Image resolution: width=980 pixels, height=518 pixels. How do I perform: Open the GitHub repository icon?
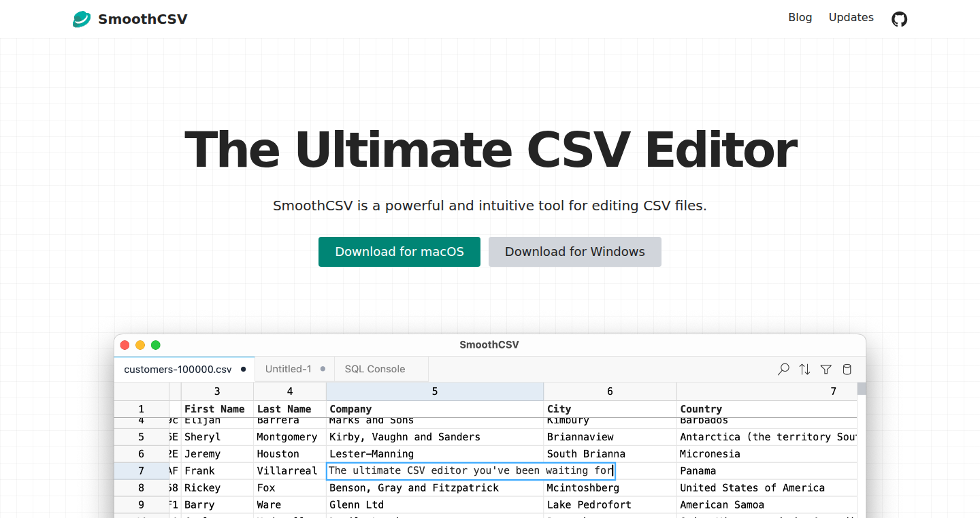(x=900, y=19)
